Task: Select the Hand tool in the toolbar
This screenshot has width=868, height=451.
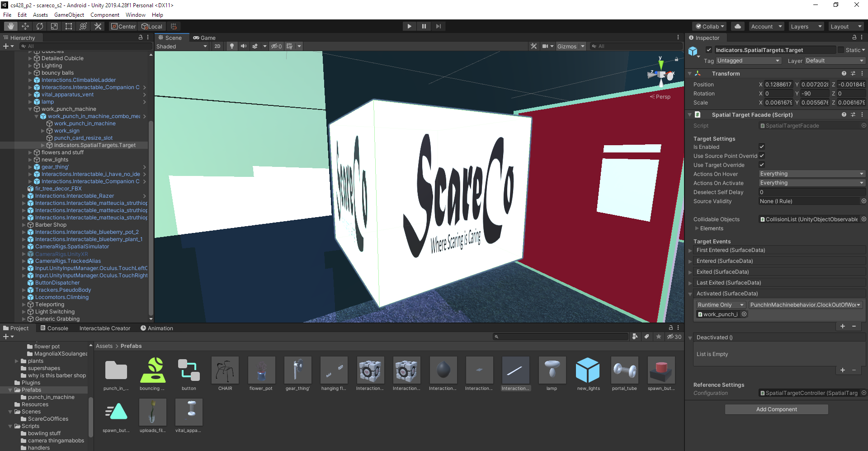Action: pyautogui.click(x=10, y=26)
